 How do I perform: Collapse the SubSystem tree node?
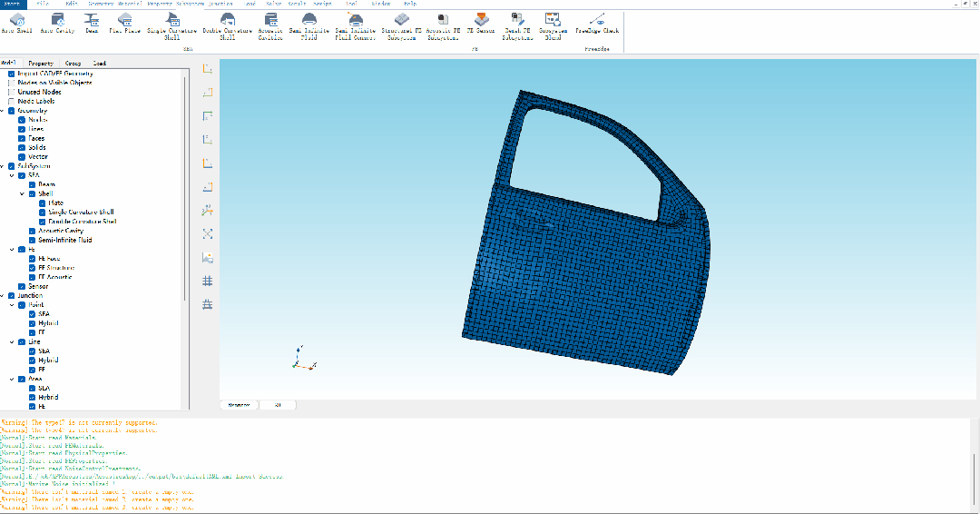(3, 166)
